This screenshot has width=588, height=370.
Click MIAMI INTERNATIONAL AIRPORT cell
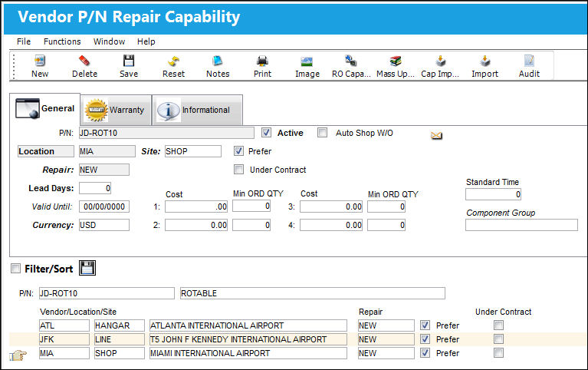[x=248, y=353]
